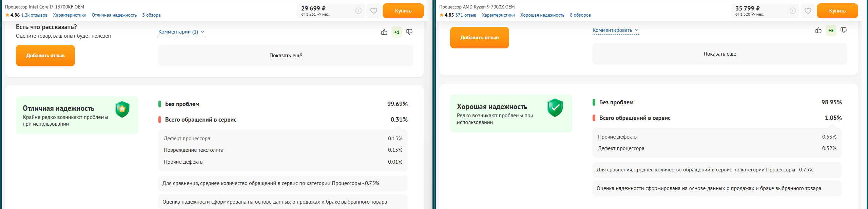Go to Характеристики for Intel Core i7
The height and width of the screenshot is (209, 868).
pyautogui.click(x=70, y=15)
